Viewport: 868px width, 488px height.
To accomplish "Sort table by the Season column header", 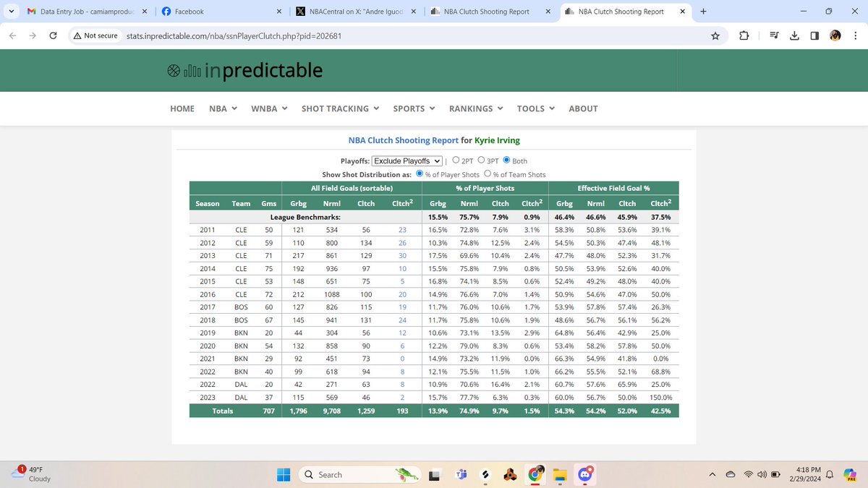I will tap(208, 204).
